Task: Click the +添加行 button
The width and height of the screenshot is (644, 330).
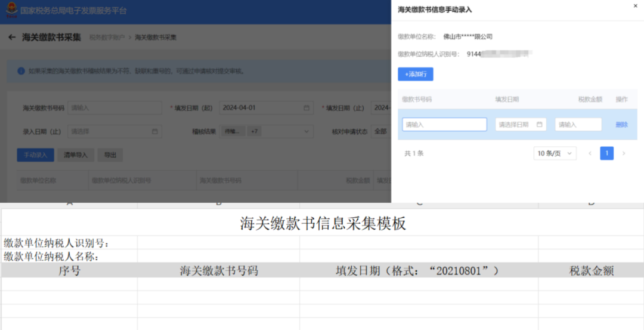Action: pos(415,75)
